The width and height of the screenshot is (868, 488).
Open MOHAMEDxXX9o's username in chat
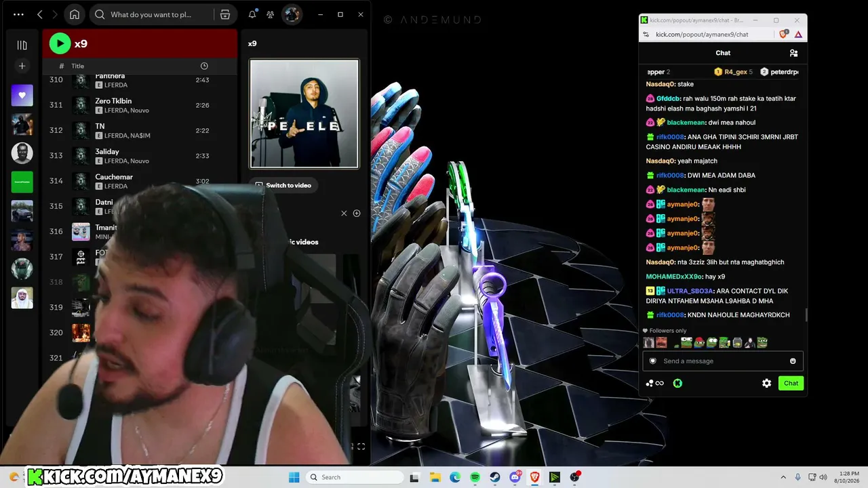[x=673, y=277]
